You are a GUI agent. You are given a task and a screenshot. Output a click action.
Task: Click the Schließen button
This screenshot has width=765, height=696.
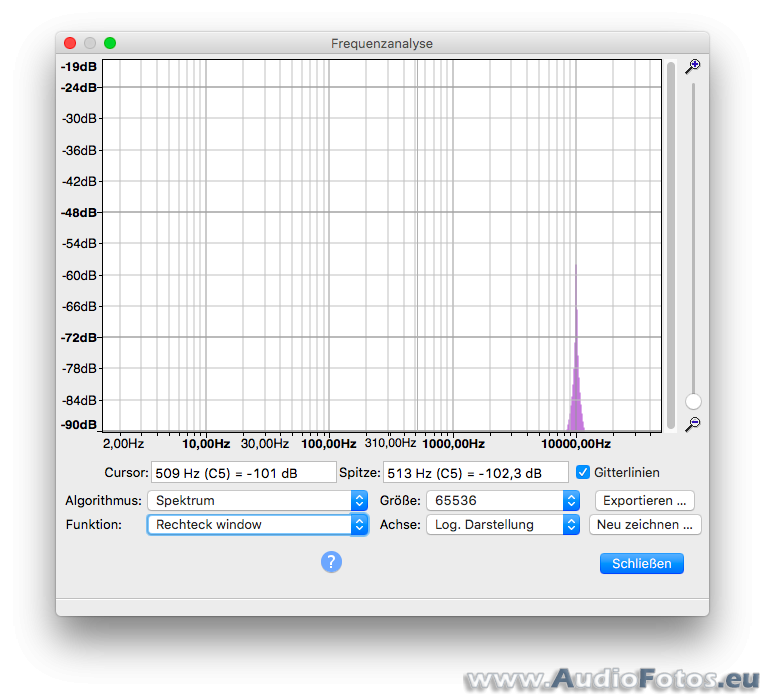[642, 563]
